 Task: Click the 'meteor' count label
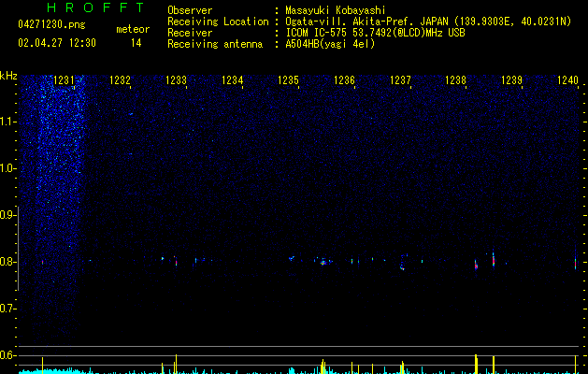(133, 29)
